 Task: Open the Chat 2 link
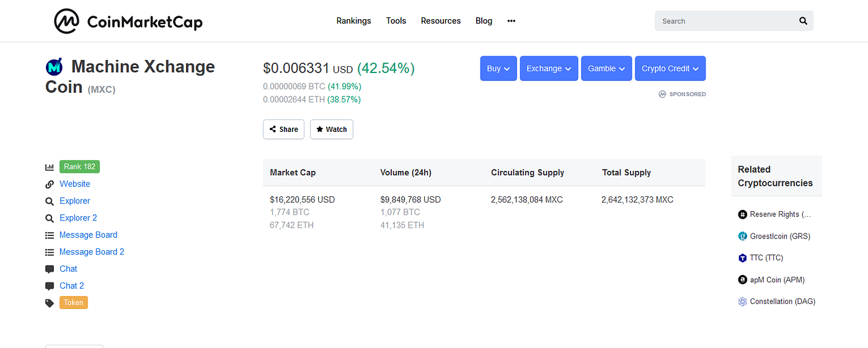coord(72,286)
